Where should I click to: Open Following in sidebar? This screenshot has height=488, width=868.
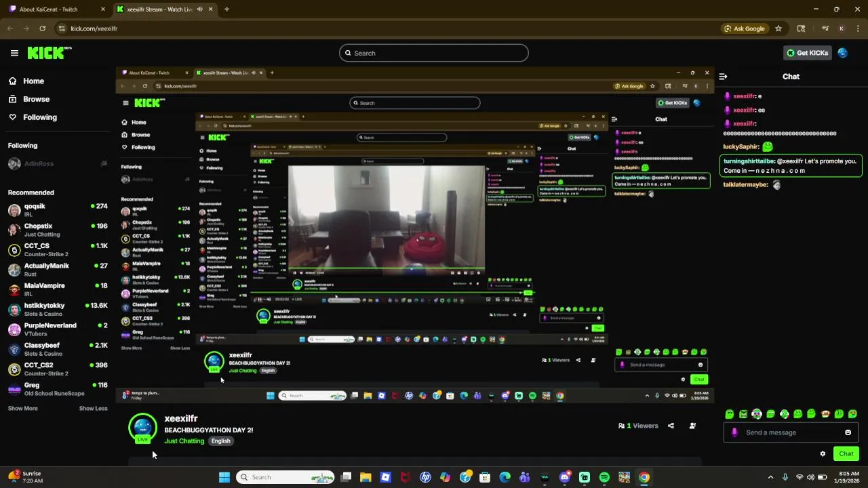point(40,117)
